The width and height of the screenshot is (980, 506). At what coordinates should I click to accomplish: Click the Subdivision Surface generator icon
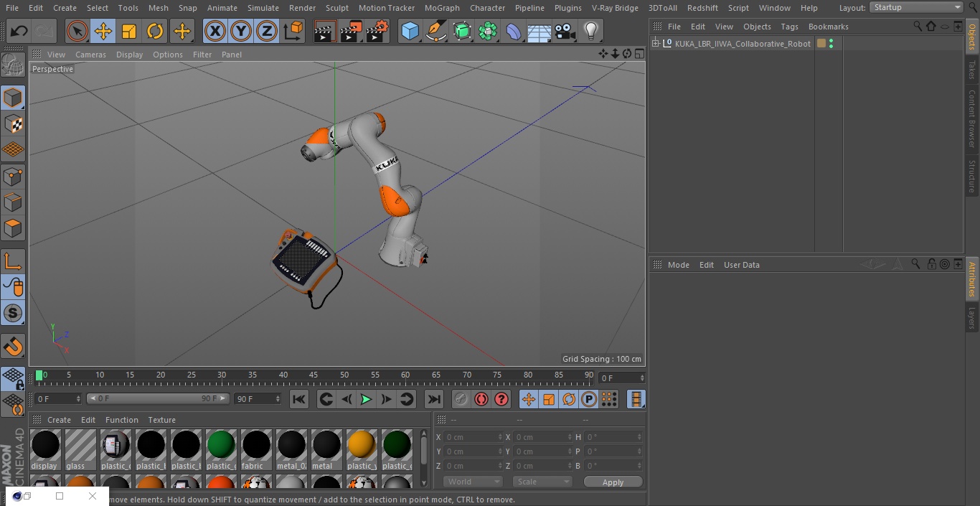[x=462, y=31]
